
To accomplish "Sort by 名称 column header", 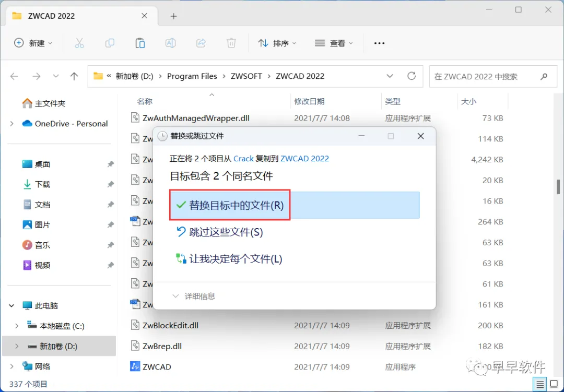I will [x=145, y=101].
